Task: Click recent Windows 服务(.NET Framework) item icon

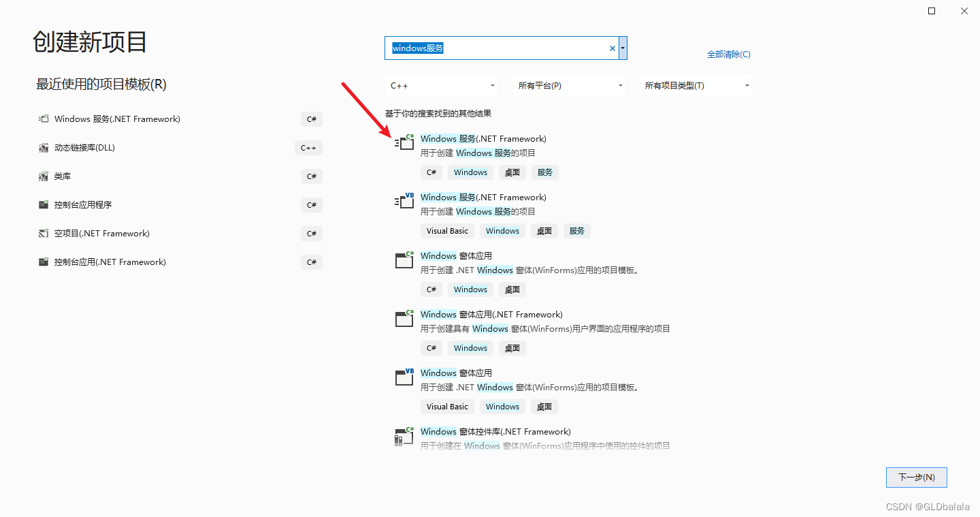Action: tap(44, 119)
